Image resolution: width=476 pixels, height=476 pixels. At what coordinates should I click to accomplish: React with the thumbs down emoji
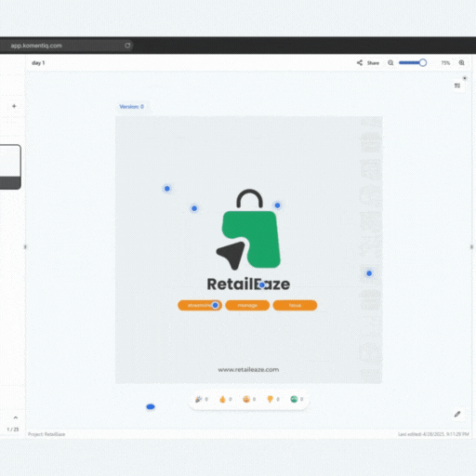point(270,399)
